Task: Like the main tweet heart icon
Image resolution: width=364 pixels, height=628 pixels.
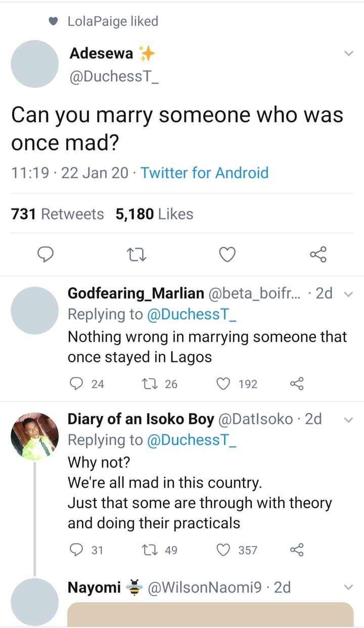Action: pos(227,255)
